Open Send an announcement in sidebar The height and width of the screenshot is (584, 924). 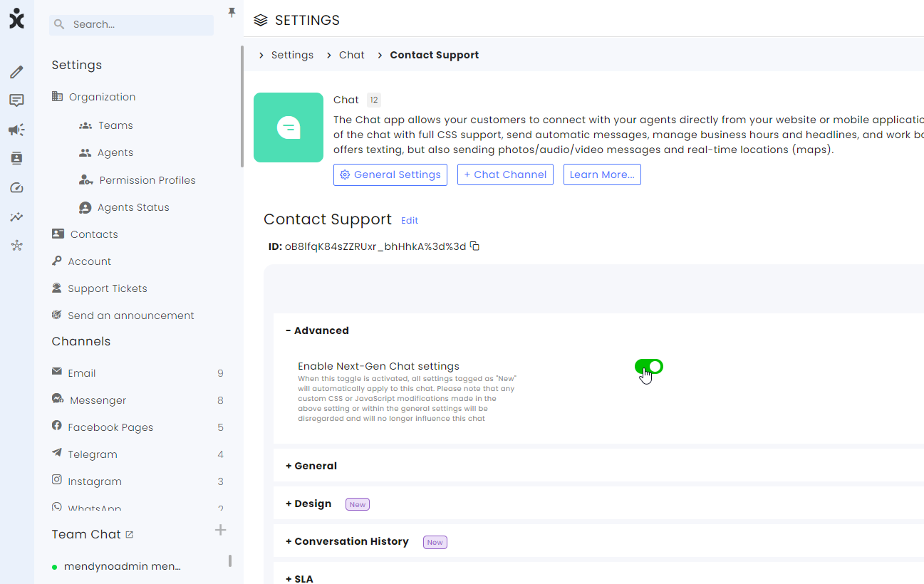point(123,316)
